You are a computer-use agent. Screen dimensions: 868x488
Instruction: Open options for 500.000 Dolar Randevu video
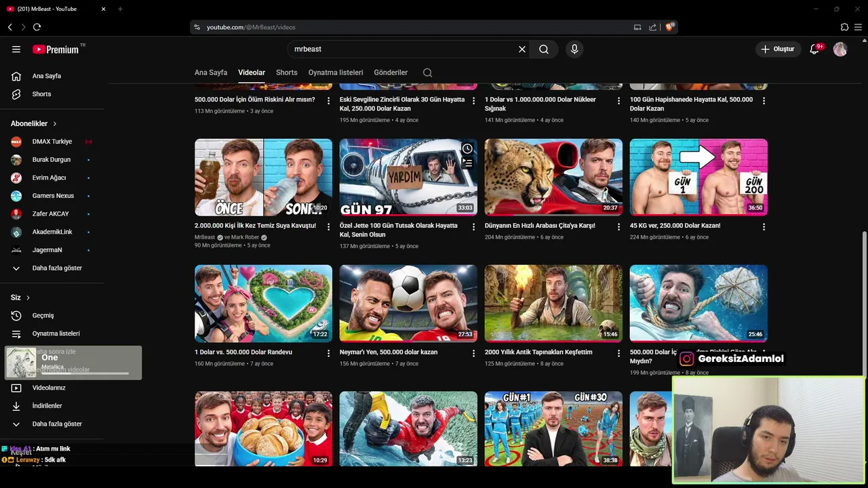[x=328, y=353]
